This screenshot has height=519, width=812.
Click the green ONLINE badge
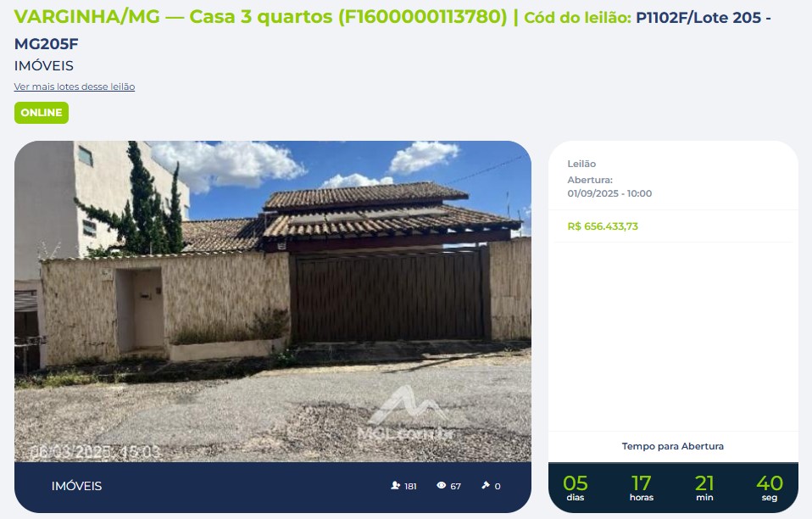(x=42, y=113)
